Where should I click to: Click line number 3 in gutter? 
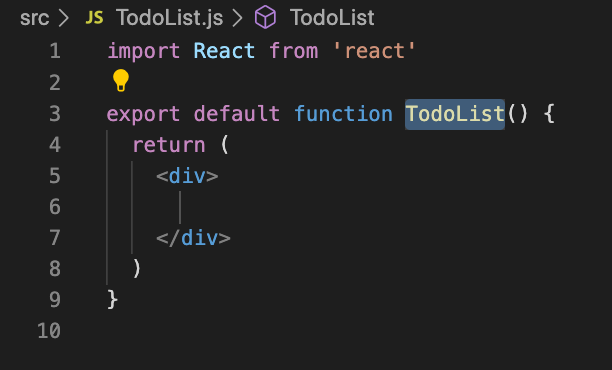(x=55, y=114)
